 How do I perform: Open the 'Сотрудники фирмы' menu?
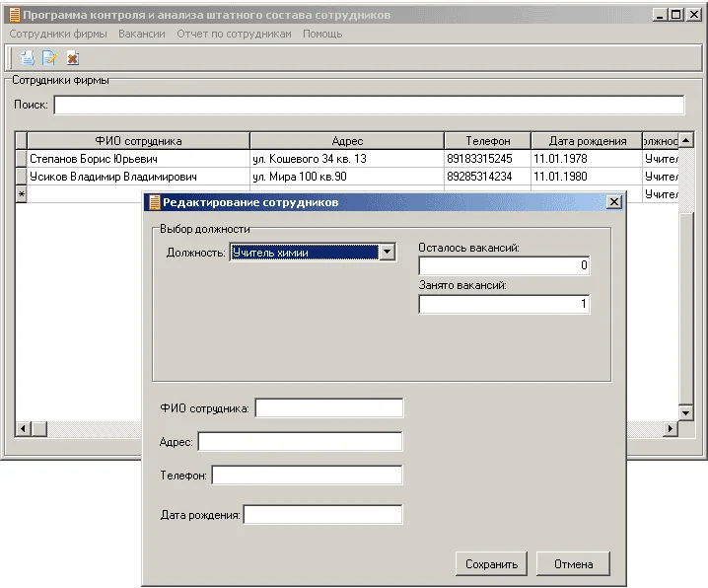coord(57,34)
